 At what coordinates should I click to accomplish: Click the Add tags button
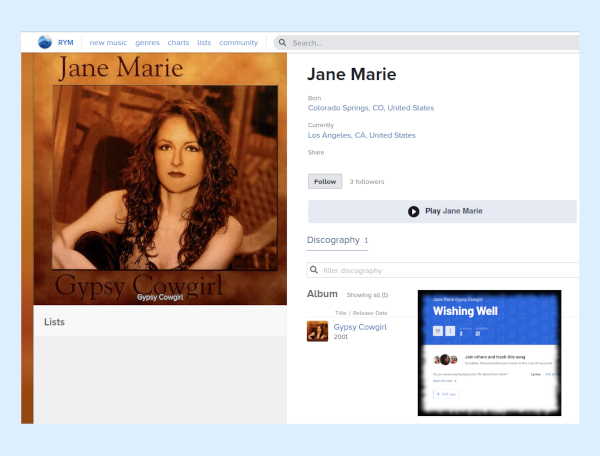pyautogui.click(x=446, y=394)
